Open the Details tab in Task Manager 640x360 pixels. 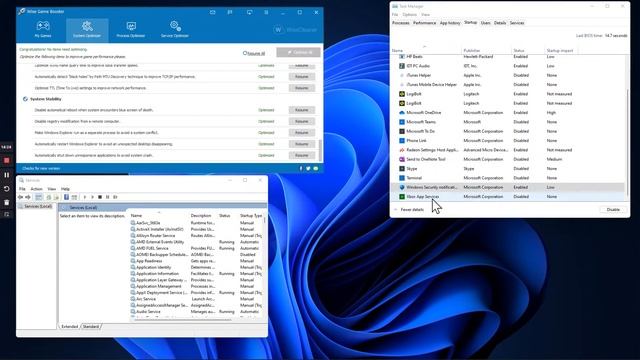[500, 23]
